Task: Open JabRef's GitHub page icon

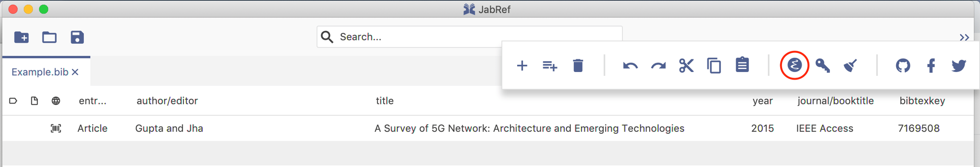Action: tap(903, 66)
